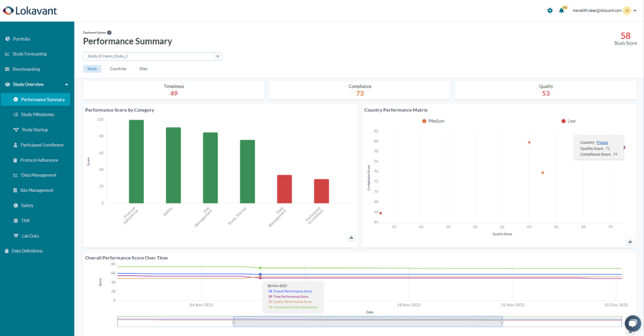This screenshot has height=336, width=644.
Task: Switch to the Sites tab
Action: click(x=143, y=69)
